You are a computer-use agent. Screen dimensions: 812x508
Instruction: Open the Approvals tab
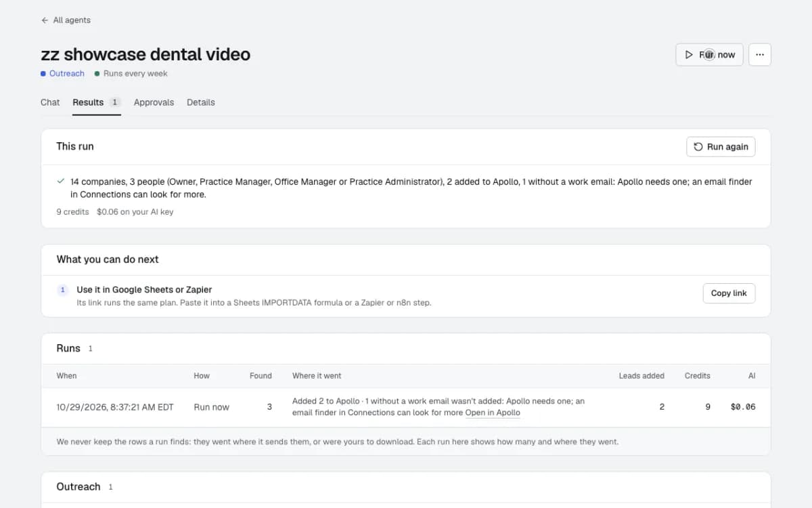coord(154,102)
